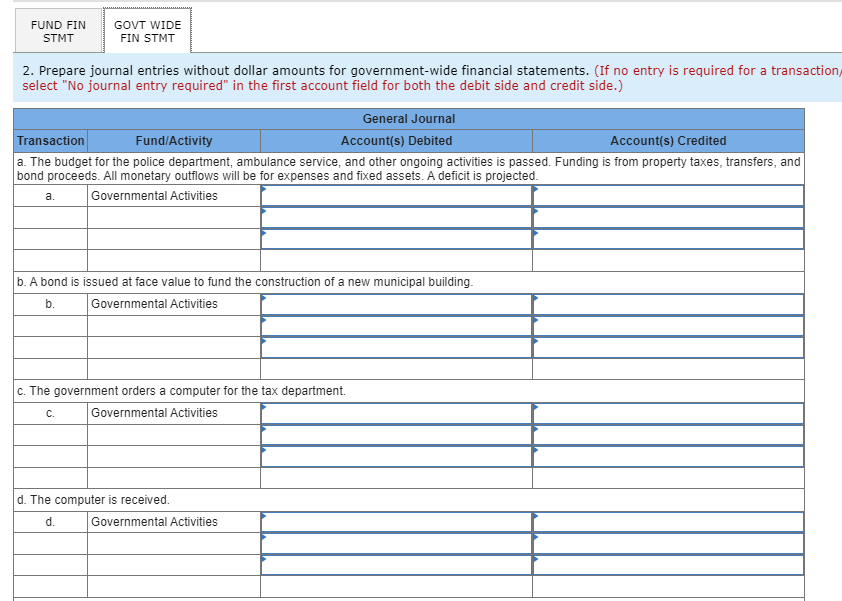Image resolution: width=842 pixels, height=601 pixels.
Task: Open third debit account field for transaction b
Action: point(396,347)
